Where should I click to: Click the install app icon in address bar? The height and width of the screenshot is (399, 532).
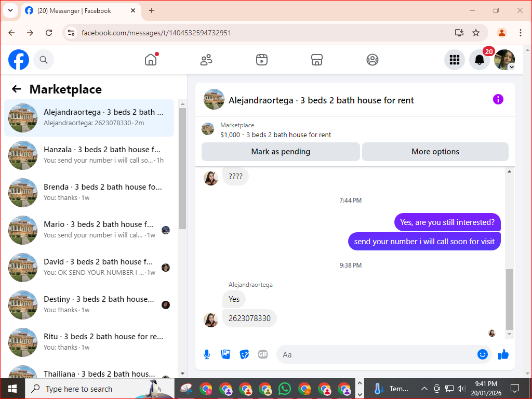pos(459,33)
